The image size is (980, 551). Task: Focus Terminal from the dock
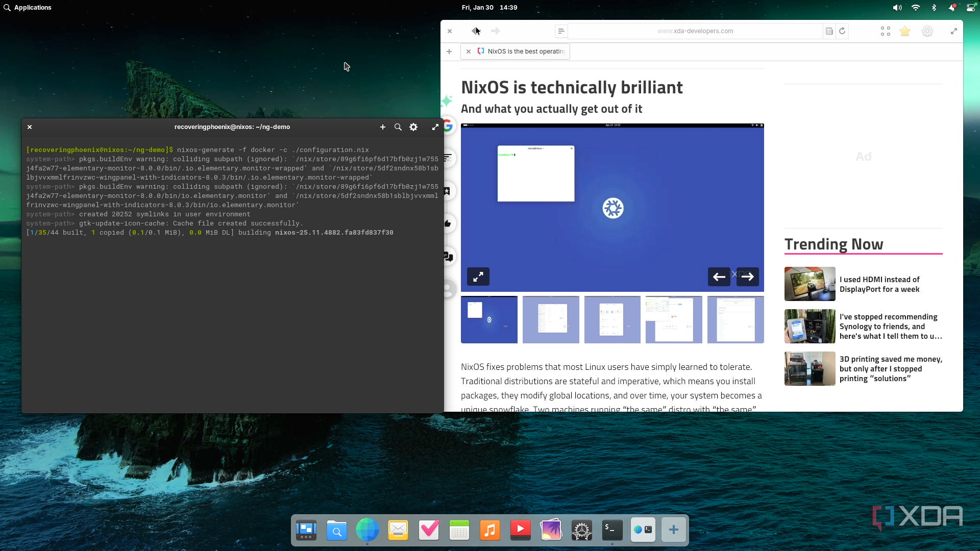click(612, 531)
